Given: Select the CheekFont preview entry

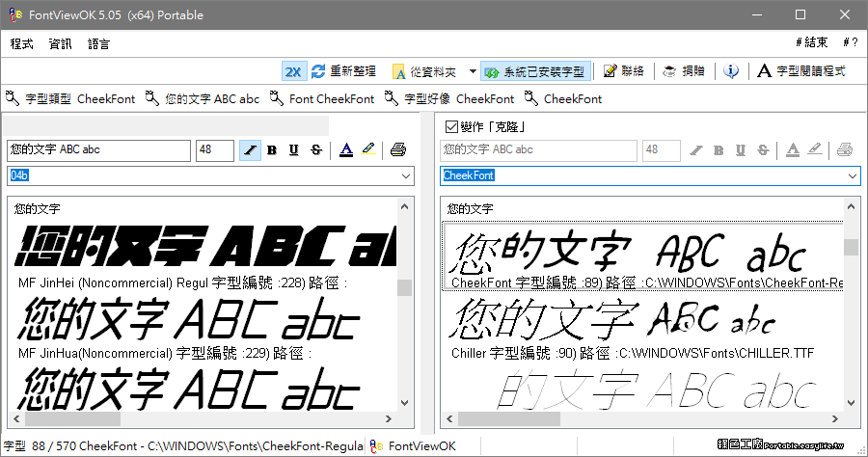Looking at the screenshot, I should pyautogui.click(x=642, y=256).
